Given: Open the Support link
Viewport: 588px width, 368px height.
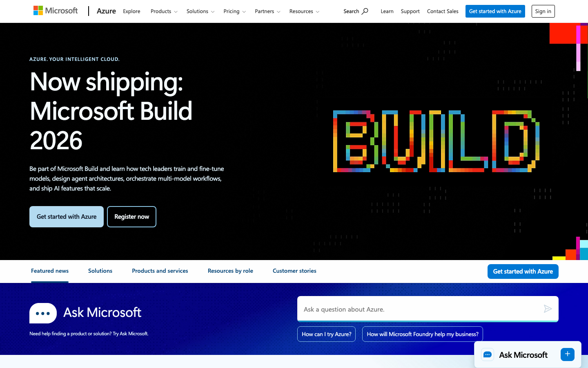Looking at the screenshot, I should (410, 11).
